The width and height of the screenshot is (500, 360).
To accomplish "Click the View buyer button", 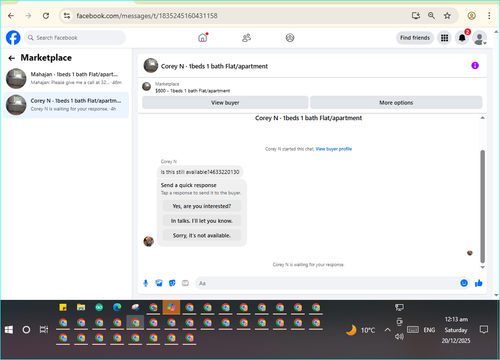I will pyautogui.click(x=225, y=103).
